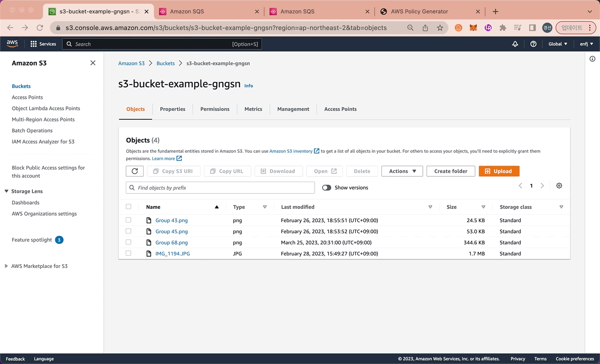Open Cookie preferences in footer
Screen dimensions: 600x364
575,359
